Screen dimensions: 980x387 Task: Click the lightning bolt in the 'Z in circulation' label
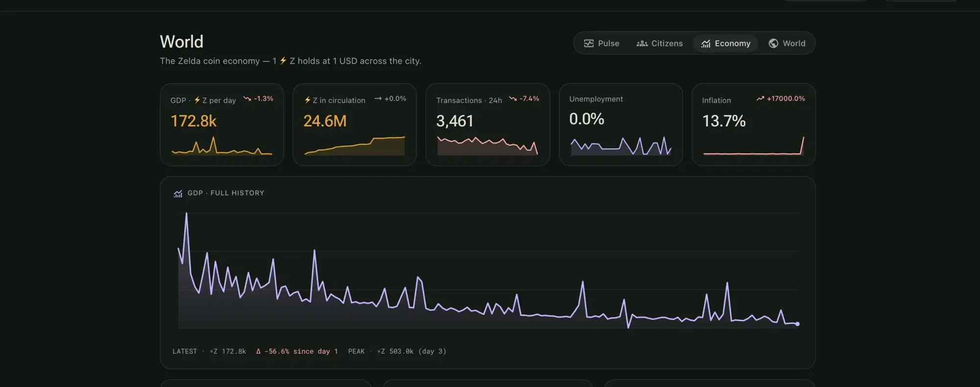coord(307,100)
